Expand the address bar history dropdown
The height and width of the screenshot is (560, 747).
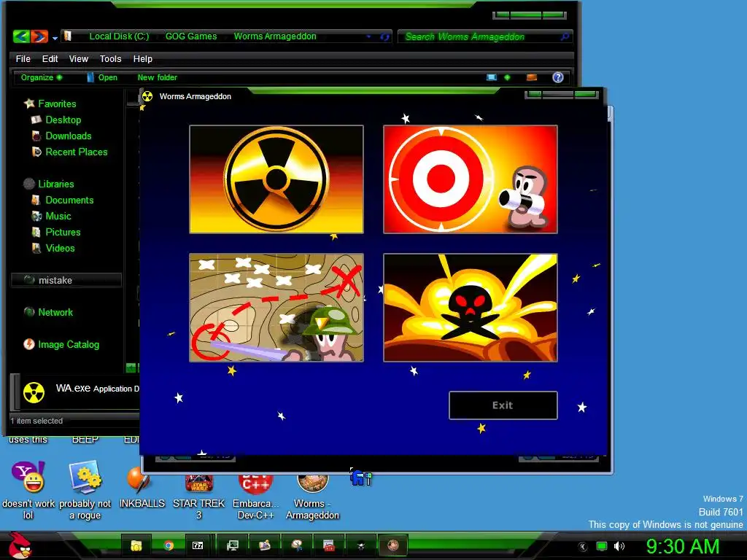(368, 36)
